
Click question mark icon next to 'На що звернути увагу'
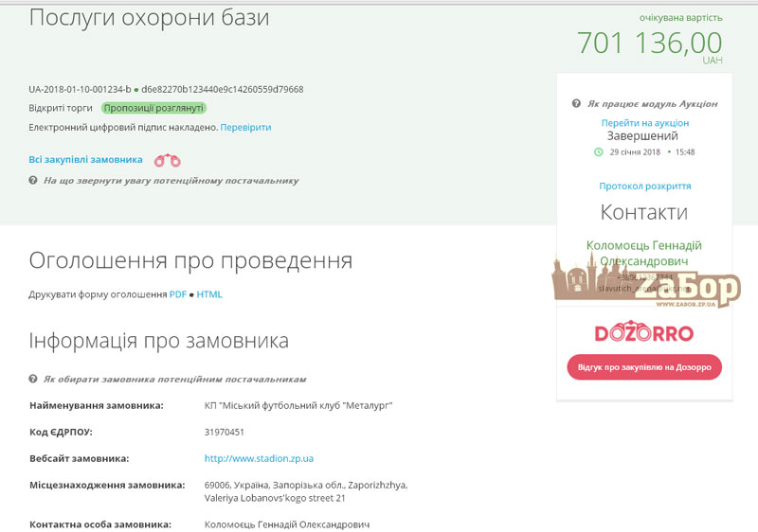click(x=33, y=181)
